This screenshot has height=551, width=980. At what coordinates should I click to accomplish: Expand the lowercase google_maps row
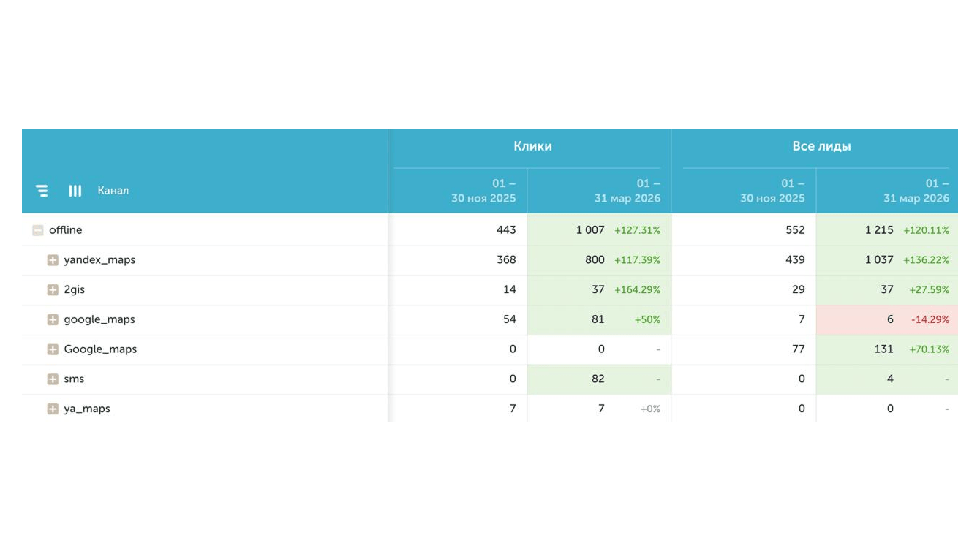point(53,319)
